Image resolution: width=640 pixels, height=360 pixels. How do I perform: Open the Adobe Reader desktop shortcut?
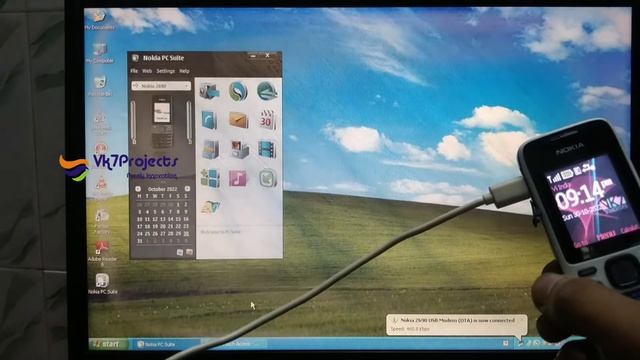[102, 252]
